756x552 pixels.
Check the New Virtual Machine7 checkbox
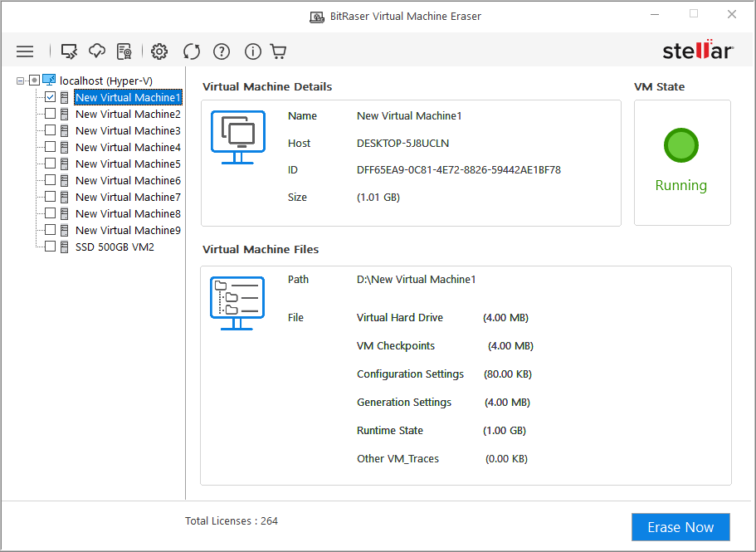[50, 196]
